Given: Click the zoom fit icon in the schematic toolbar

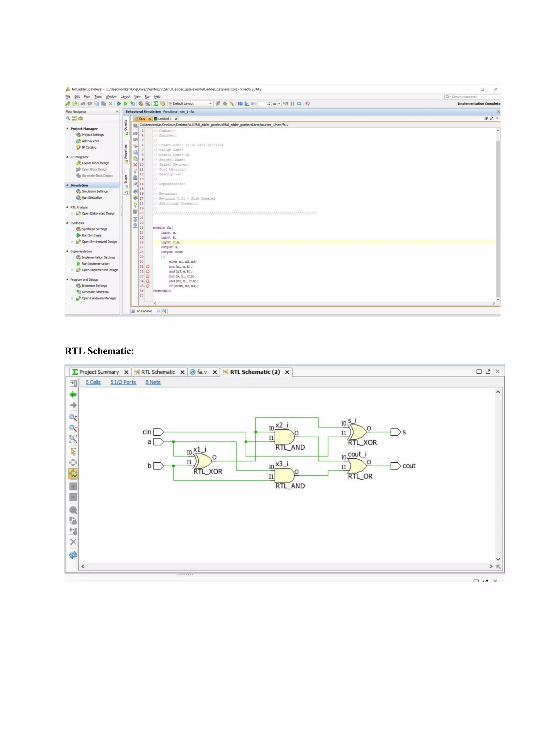Looking at the screenshot, I should tap(73, 439).
